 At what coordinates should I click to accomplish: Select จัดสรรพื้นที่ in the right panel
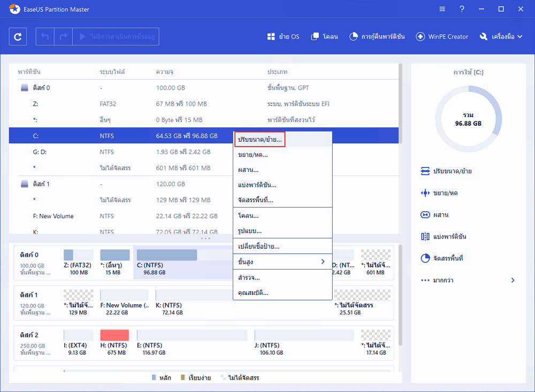click(x=442, y=258)
